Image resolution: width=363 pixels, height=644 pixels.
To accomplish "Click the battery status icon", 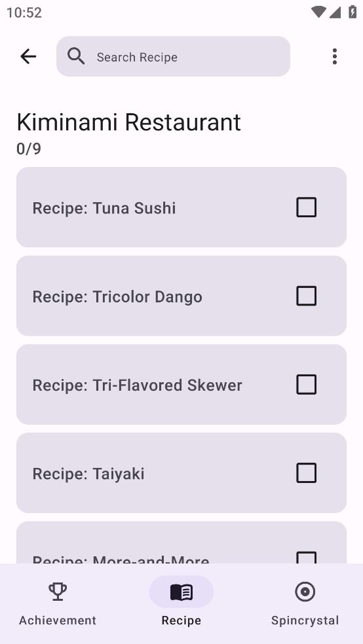I will click(x=353, y=12).
